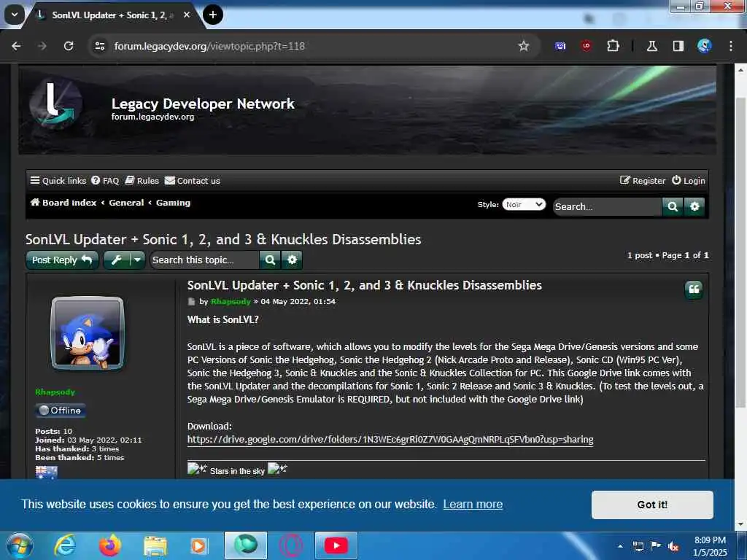
Task: Open the Google Drive download link
Action: 390,439
